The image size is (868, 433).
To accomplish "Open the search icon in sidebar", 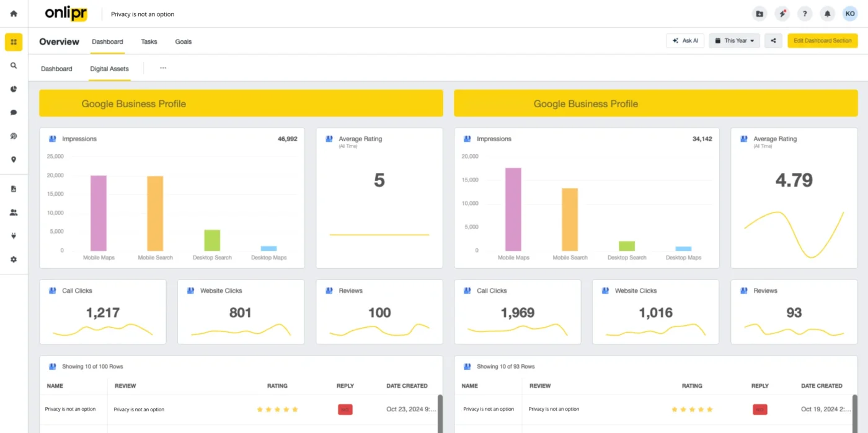I will point(14,65).
